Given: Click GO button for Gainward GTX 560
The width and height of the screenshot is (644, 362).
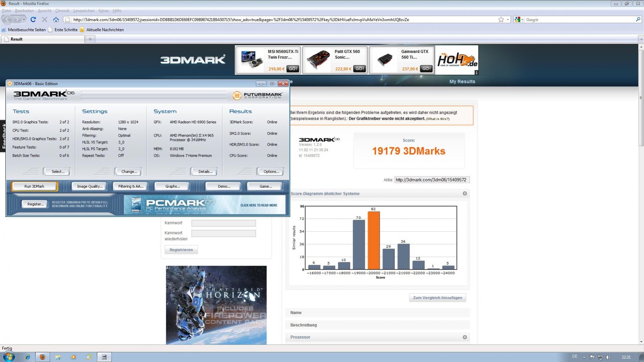Looking at the screenshot, I should click(x=426, y=69).
